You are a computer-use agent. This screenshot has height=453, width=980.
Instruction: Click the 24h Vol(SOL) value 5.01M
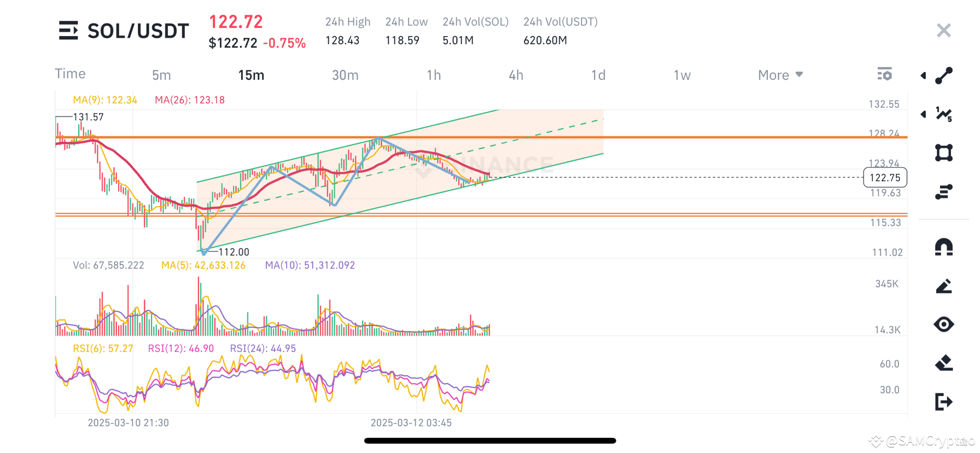458,40
